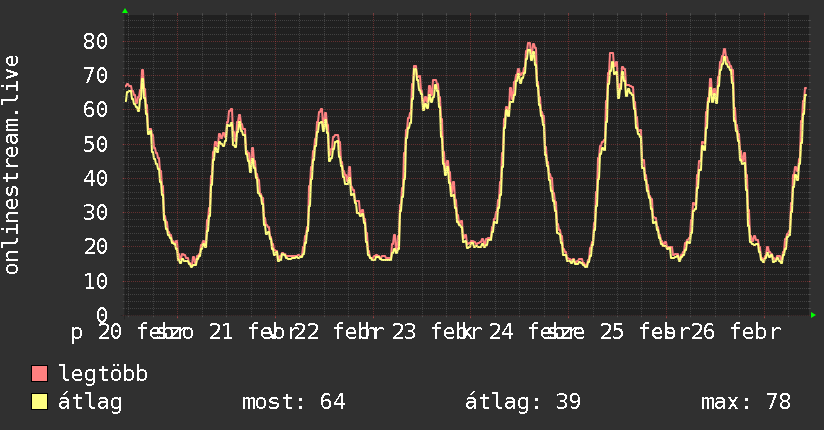Click the '26 febr' date label

click(x=736, y=332)
